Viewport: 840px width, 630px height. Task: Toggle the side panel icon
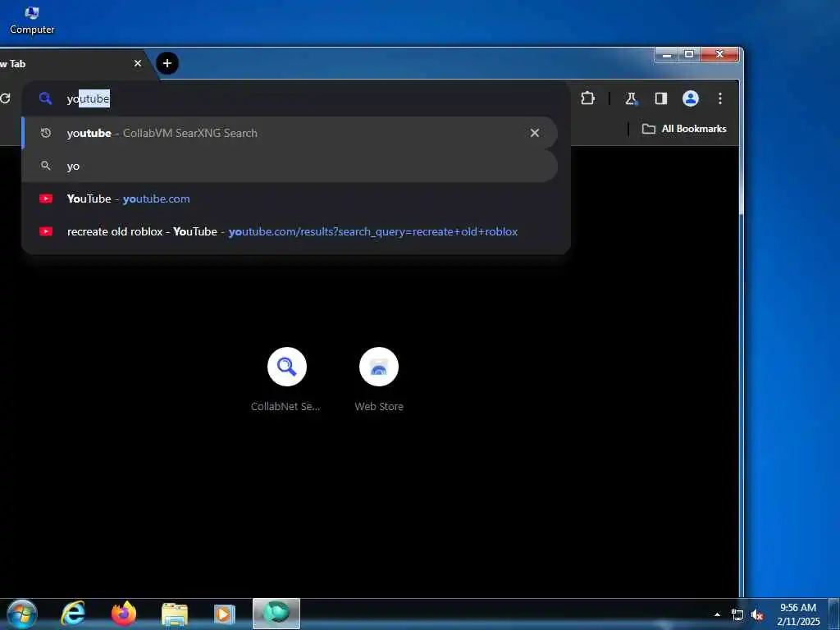661,98
